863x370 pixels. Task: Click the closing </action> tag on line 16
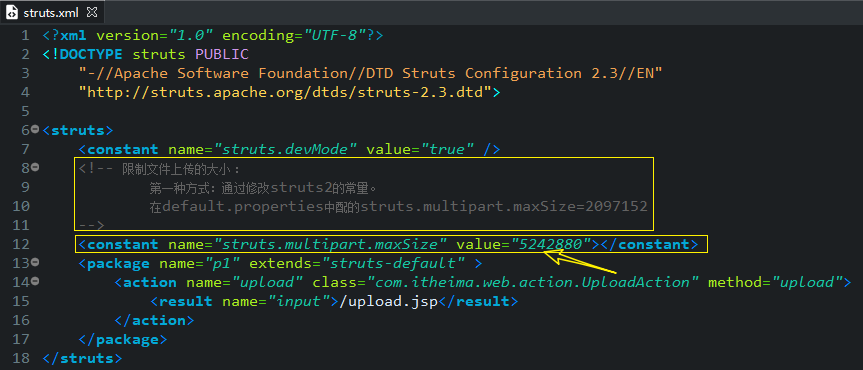[154, 320]
